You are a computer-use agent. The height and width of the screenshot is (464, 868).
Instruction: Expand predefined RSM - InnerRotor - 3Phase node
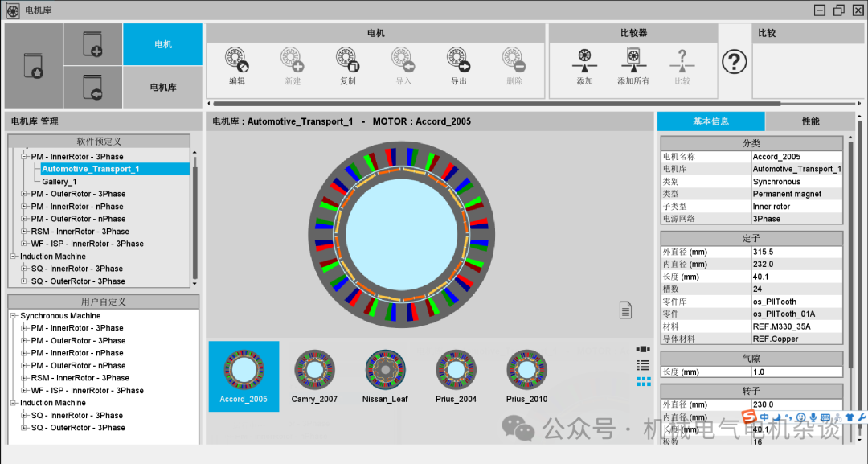[24, 232]
